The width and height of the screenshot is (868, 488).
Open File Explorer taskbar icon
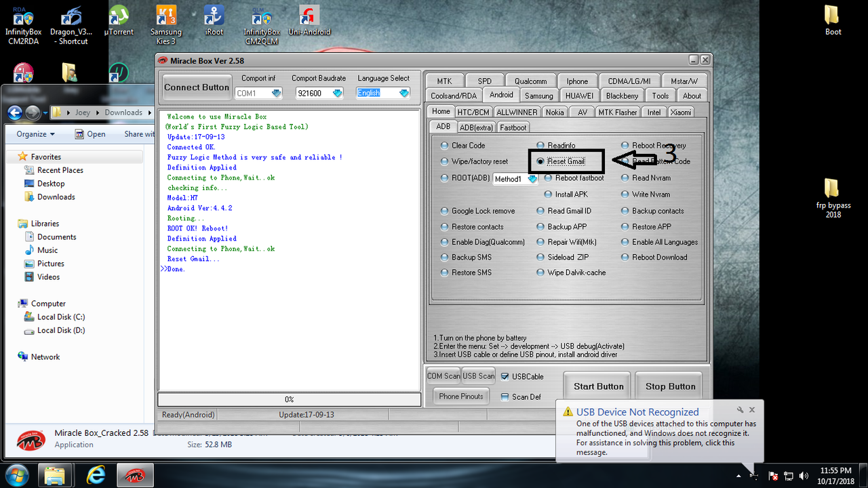[54, 474]
